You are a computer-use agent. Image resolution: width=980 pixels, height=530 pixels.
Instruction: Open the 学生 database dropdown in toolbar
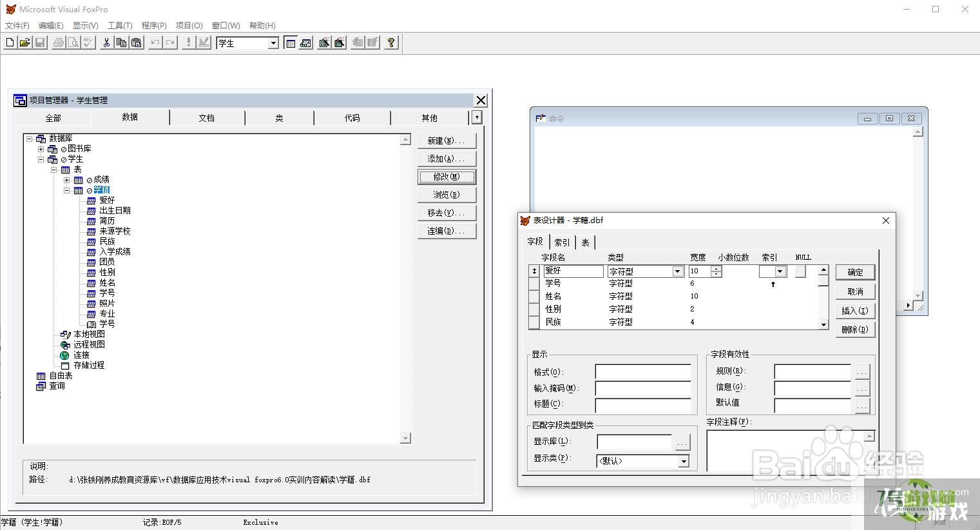point(273,43)
